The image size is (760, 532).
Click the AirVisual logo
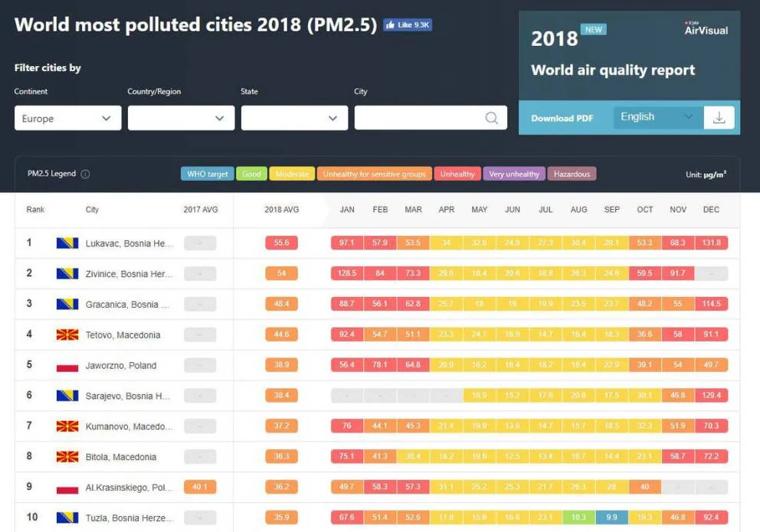pyautogui.click(x=706, y=28)
